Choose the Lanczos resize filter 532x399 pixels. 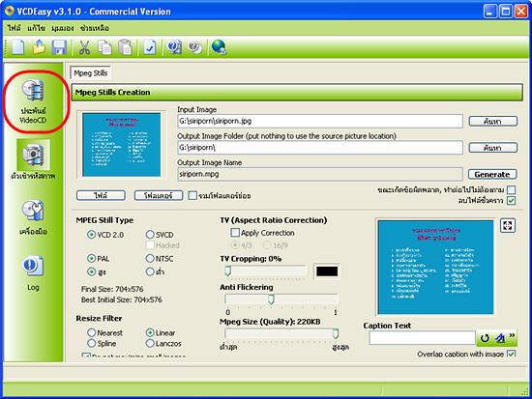150,343
